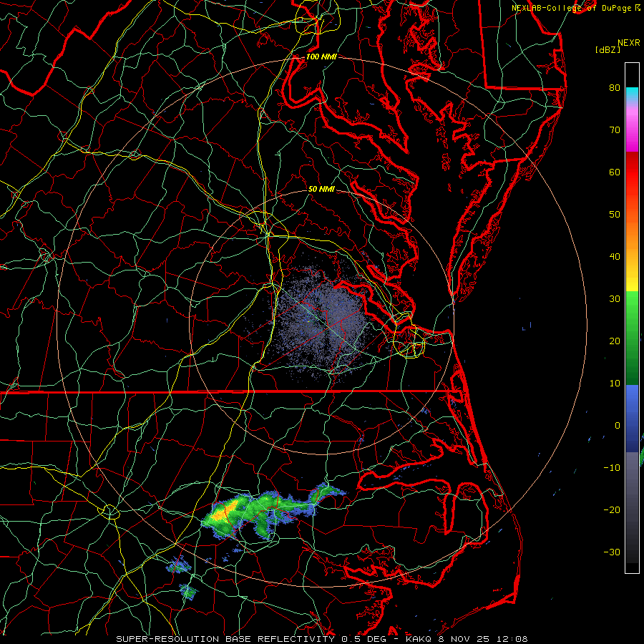
Task: Click the NEXR legend title
Action: point(628,43)
